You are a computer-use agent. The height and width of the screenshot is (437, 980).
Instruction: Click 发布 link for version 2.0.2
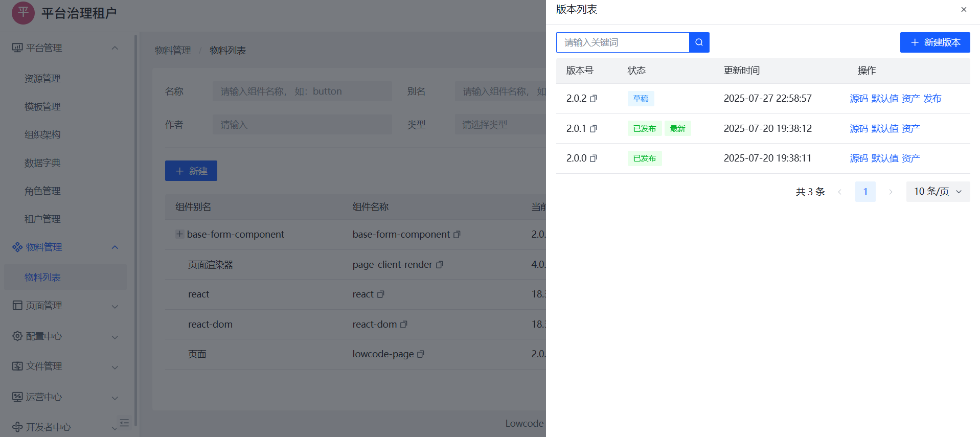[932, 99]
